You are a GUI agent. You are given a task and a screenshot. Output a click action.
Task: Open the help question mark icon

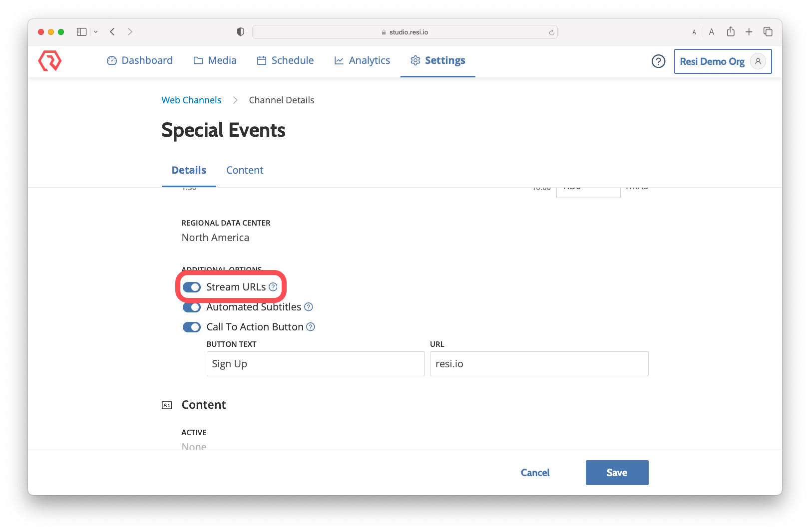(x=658, y=61)
